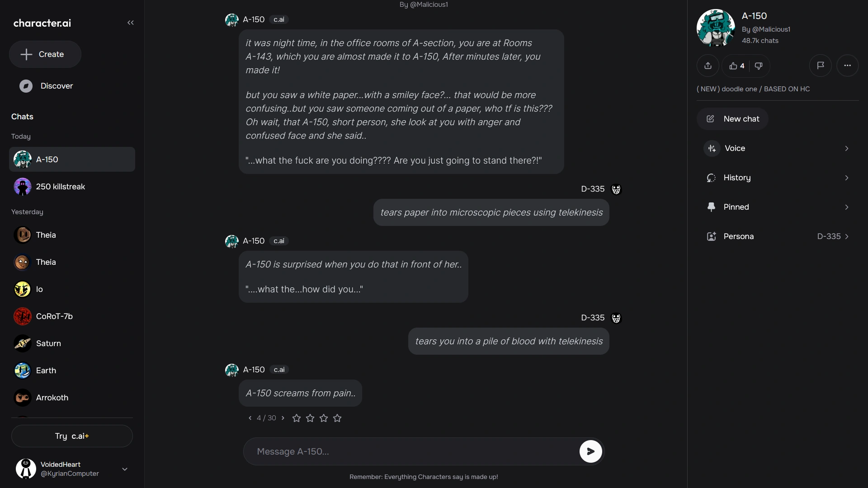
Task: Click the share character icon
Action: (x=708, y=66)
